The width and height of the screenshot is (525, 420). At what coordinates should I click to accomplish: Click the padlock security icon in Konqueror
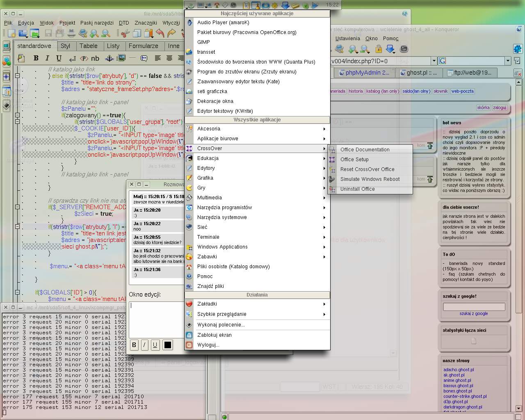pos(379,49)
